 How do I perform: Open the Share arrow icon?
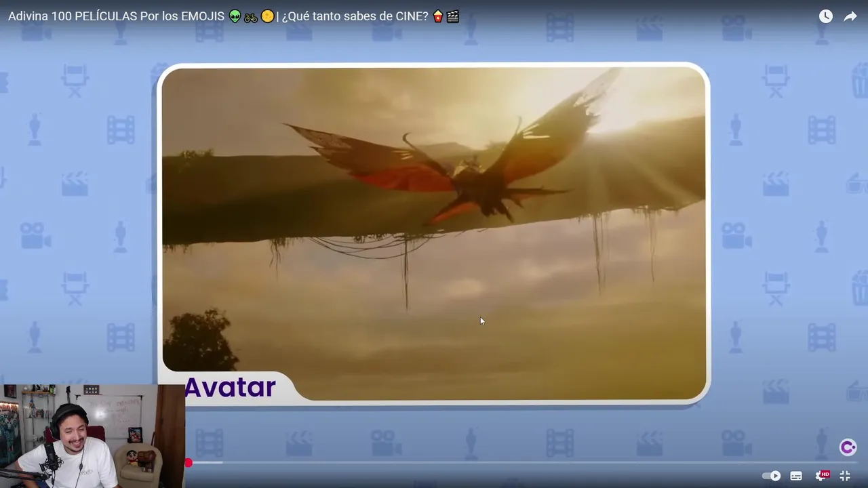click(850, 16)
